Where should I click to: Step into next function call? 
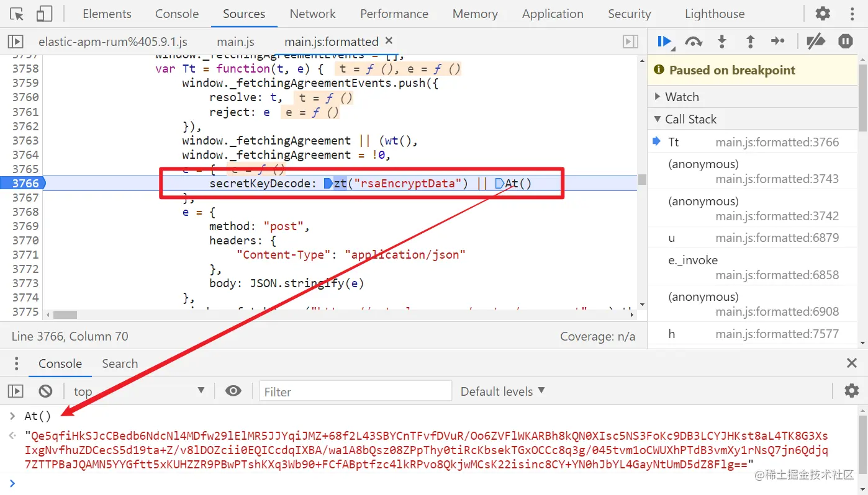click(721, 42)
